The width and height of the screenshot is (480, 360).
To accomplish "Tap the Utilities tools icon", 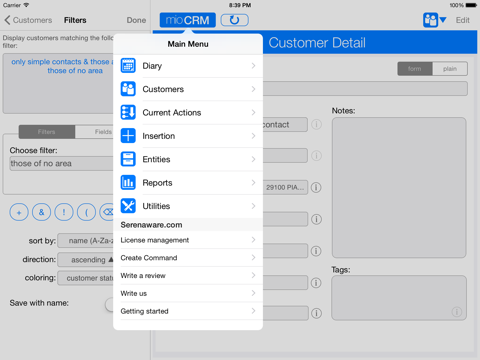I will point(128,206).
